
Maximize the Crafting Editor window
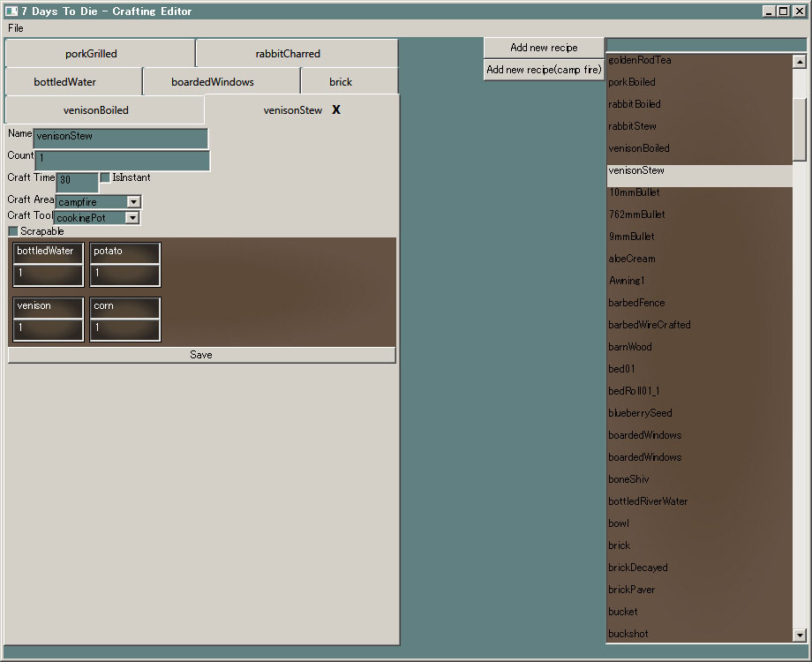coord(784,11)
